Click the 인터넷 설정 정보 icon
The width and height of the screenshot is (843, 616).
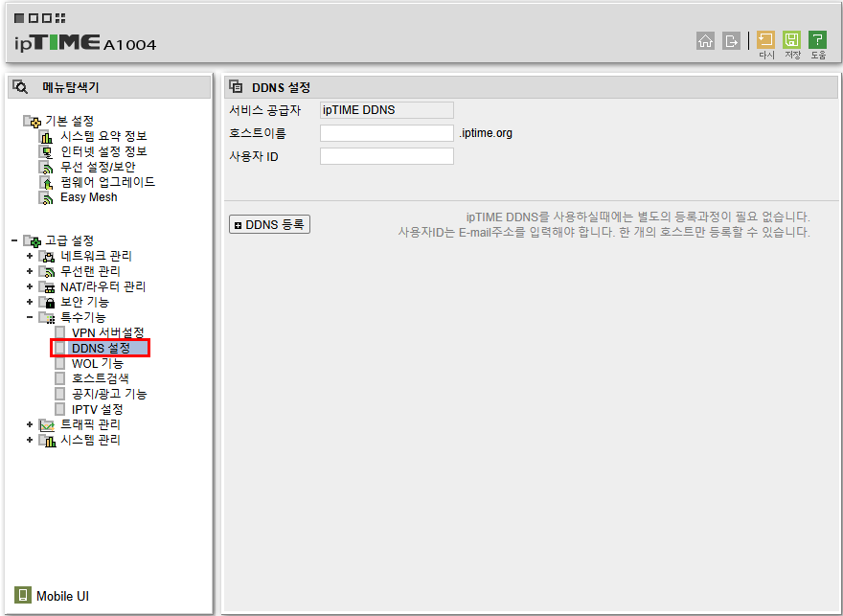pyautogui.click(x=46, y=152)
